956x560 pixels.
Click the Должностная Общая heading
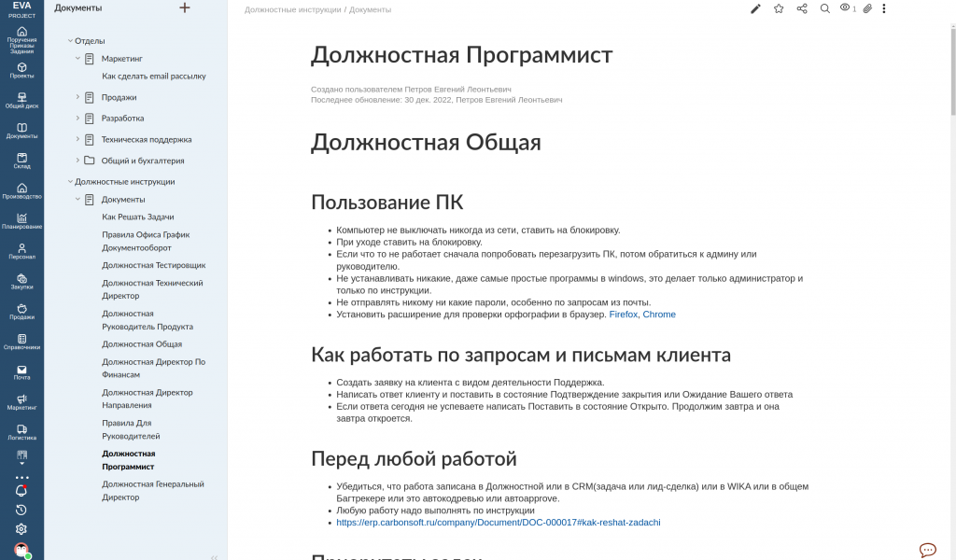click(426, 143)
